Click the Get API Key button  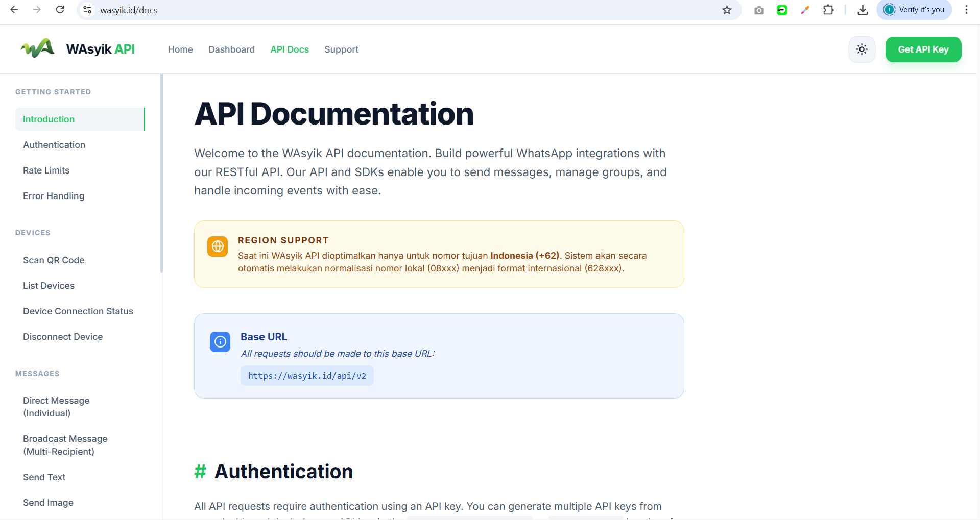coord(923,49)
